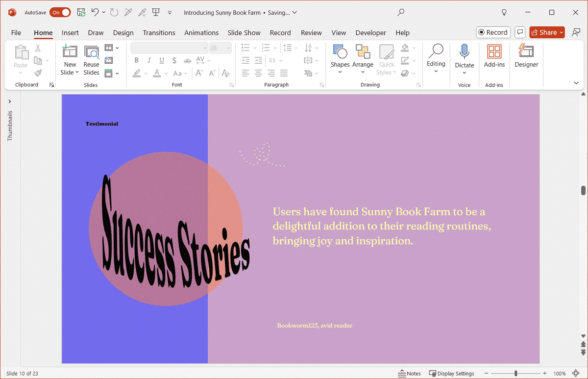Click the Record button
The width and height of the screenshot is (588, 379).
pyautogui.click(x=493, y=32)
